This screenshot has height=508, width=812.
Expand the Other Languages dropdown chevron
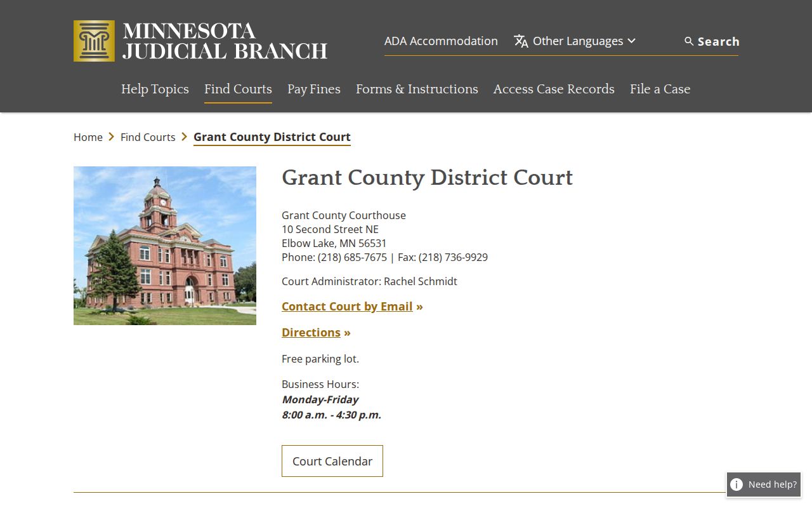[631, 41]
